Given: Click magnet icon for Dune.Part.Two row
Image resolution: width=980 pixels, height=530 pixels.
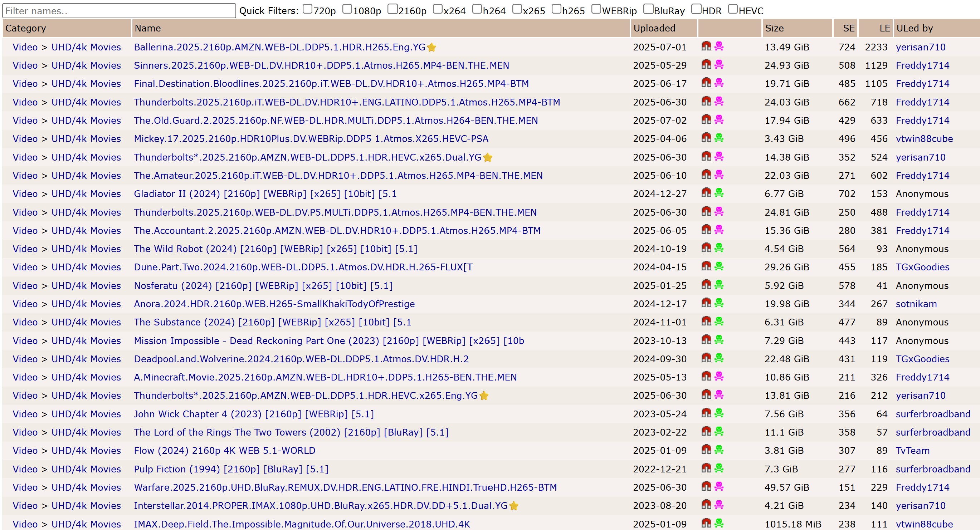Looking at the screenshot, I should pos(706,266).
